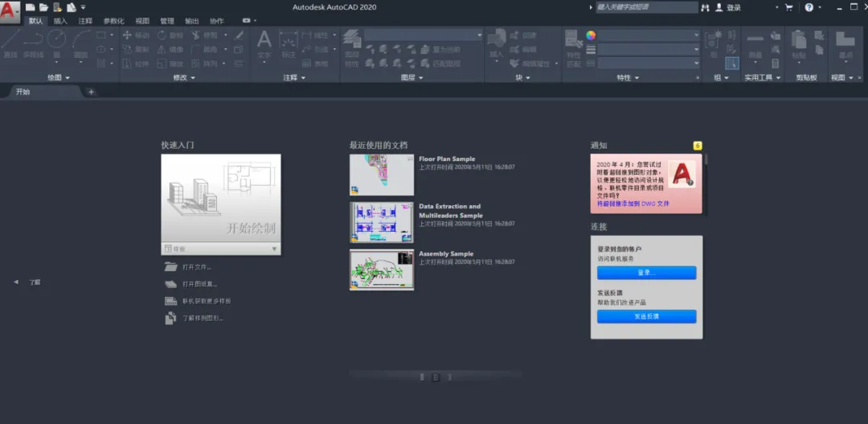
Task: Click the Table (表格) tool
Action: 314,64
